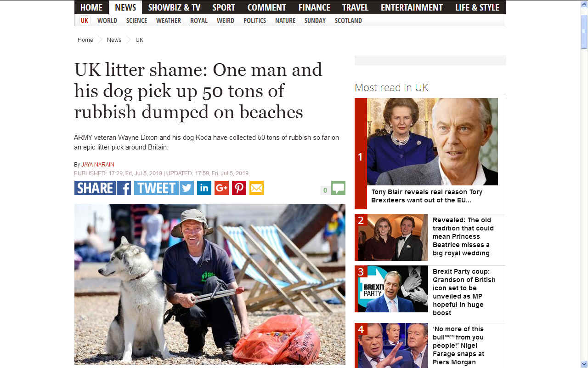This screenshot has width=588, height=368.
Task: Share article via Facebook icon
Action: point(124,188)
